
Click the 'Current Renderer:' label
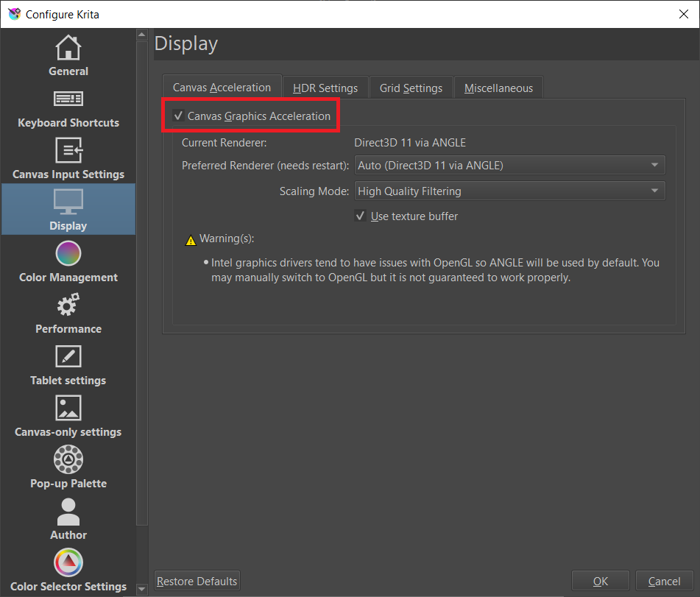tap(224, 142)
